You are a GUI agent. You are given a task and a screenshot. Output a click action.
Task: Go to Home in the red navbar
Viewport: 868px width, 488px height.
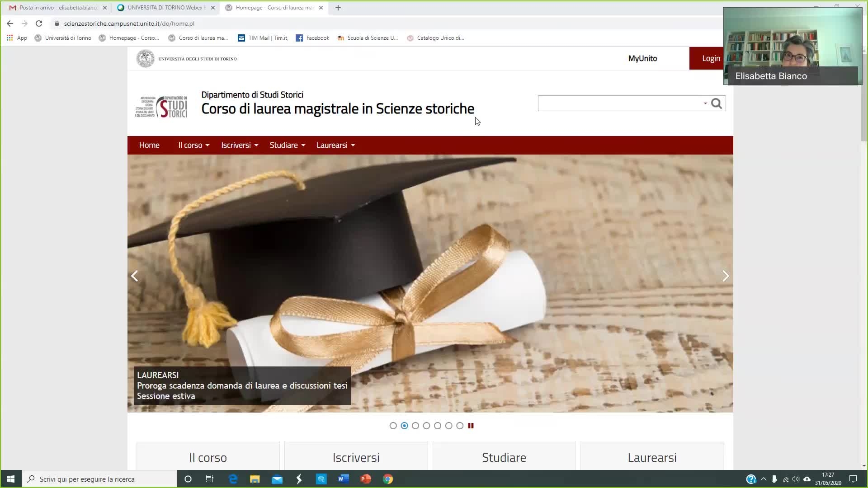[149, 145]
